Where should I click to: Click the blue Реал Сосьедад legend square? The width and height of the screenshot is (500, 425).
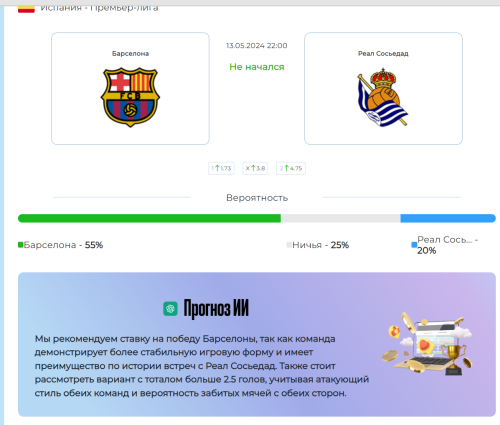tap(414, 245)
